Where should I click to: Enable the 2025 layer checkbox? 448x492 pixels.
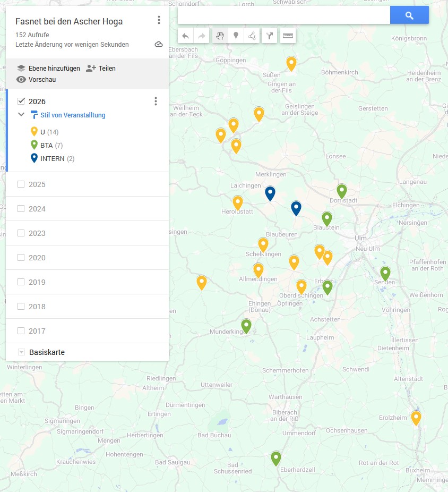(x=21, y=184)
